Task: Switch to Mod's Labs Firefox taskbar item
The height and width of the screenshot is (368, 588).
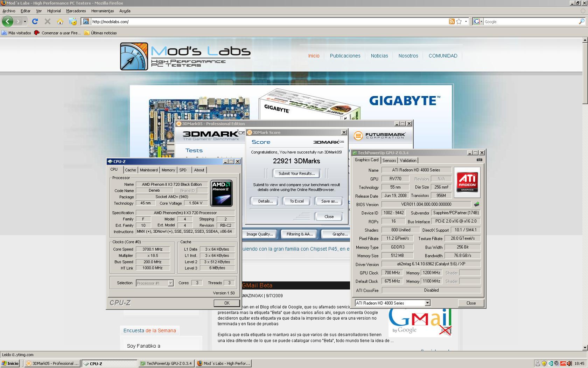Action: pos(223,363)
